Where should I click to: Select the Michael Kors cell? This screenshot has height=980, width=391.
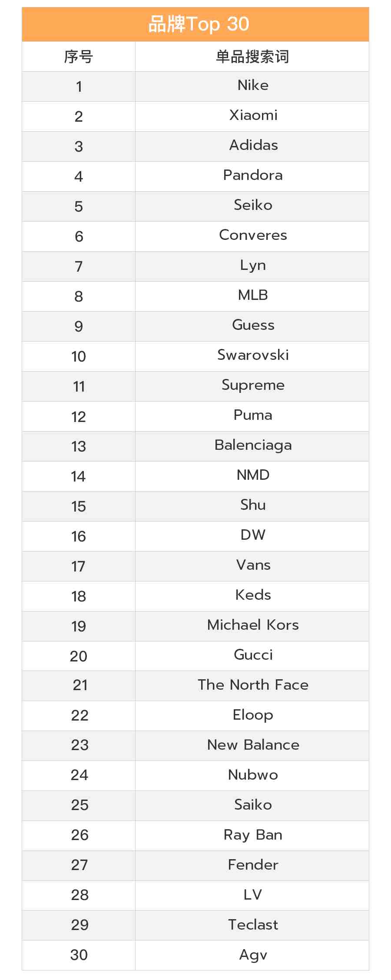[x=253, y=625]
